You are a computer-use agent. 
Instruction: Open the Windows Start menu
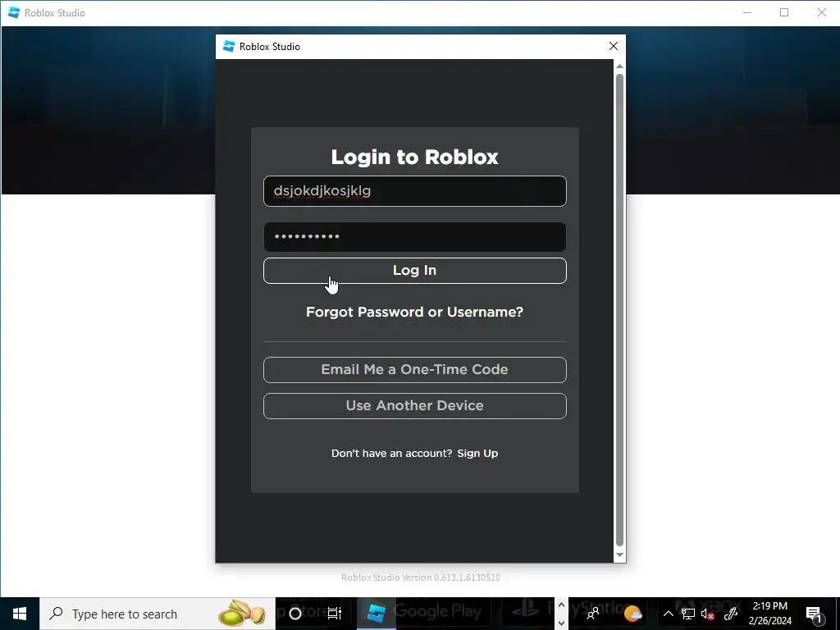(x=20, y=614)
